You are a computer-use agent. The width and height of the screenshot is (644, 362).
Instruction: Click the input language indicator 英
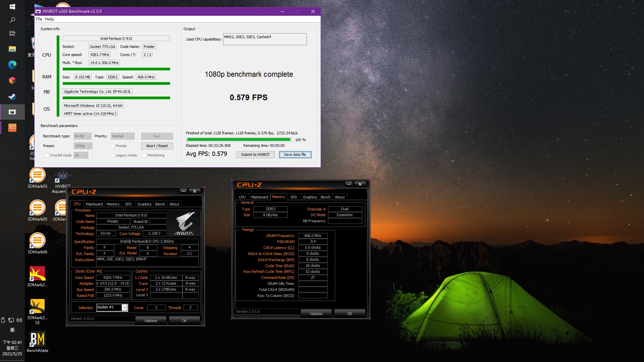(12, 330)
